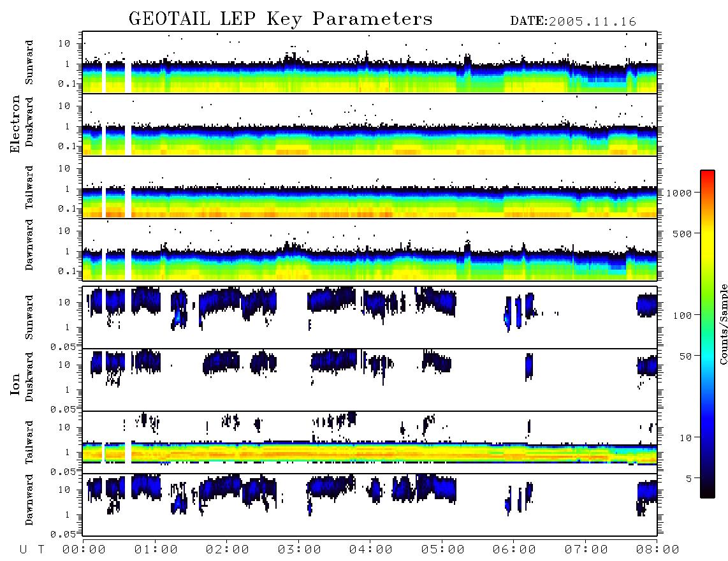Click the 50 tick on color scale

tap(685, 356)
